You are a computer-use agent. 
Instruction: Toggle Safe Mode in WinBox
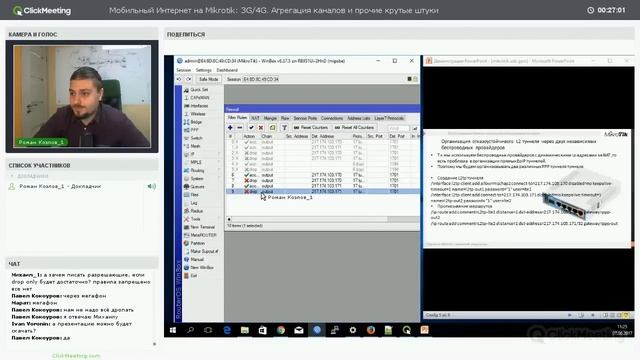coord(208,79)
